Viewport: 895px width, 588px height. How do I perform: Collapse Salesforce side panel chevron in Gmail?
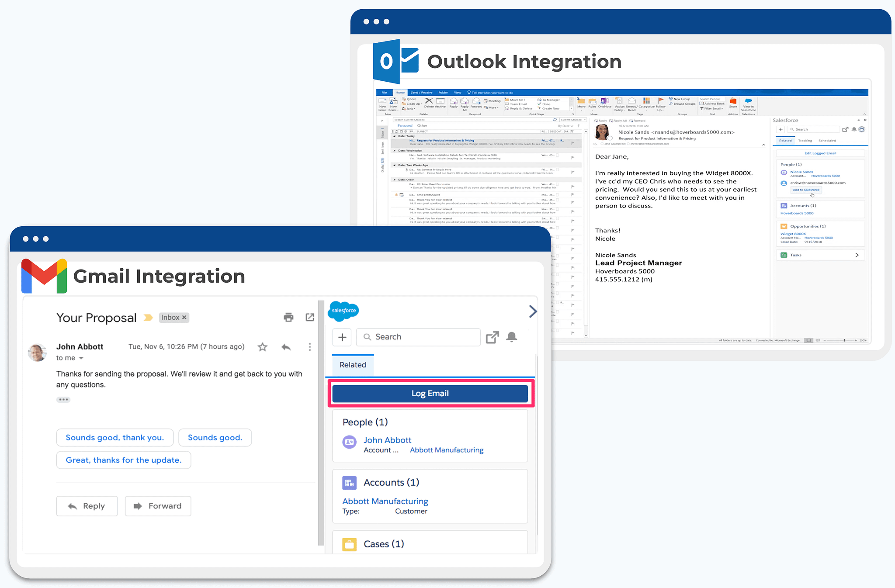[x=533, y=311]
